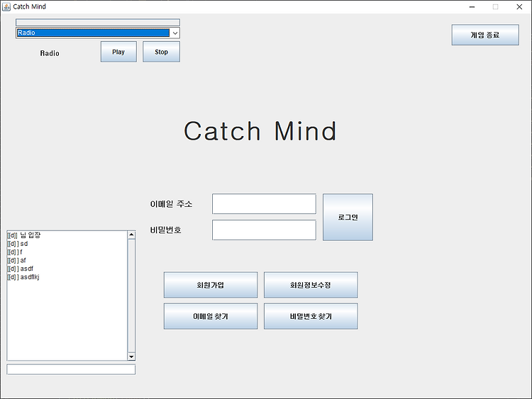Click the chat log scroll down arrow

click(131, 356)
